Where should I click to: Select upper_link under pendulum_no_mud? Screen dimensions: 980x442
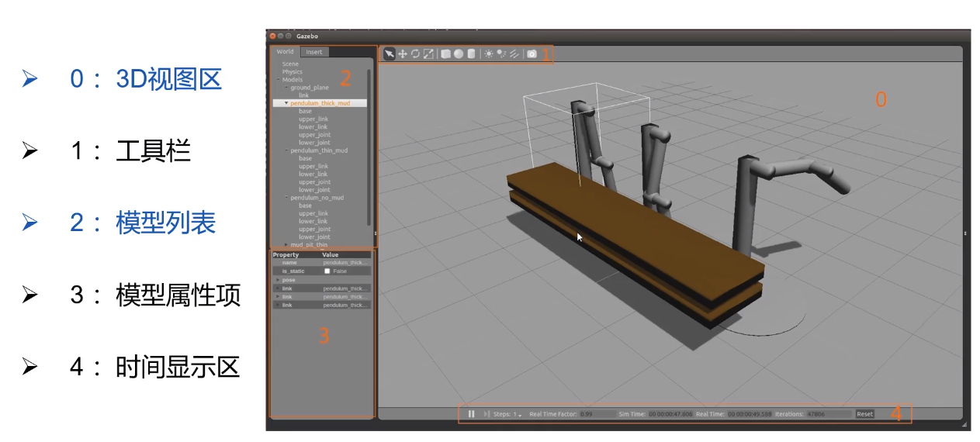tap(313, 213)
